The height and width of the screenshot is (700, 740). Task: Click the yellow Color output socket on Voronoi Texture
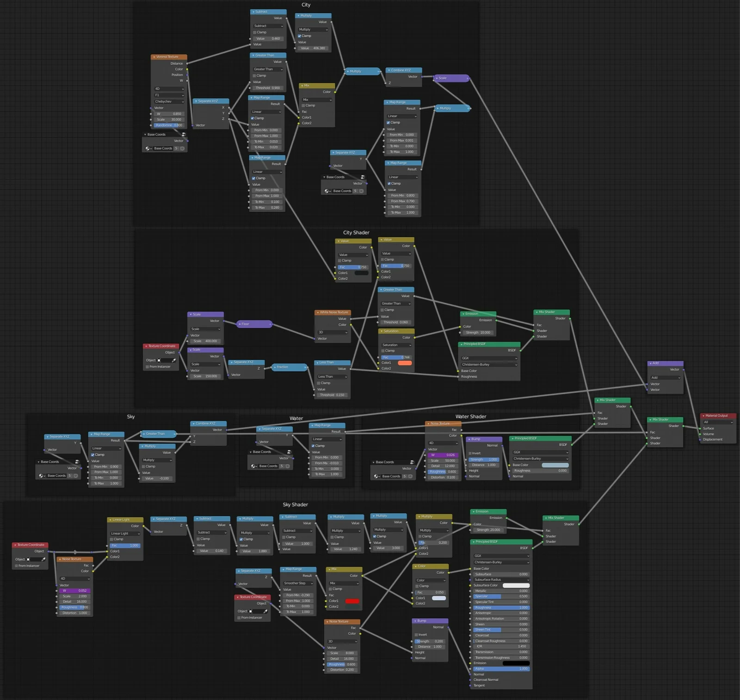click(x=187, y=69)
